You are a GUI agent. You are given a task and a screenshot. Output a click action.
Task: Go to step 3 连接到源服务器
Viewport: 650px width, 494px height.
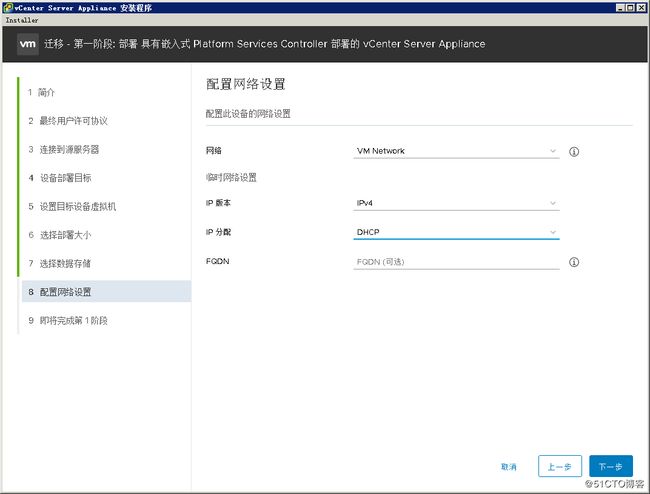coord(64,149)
